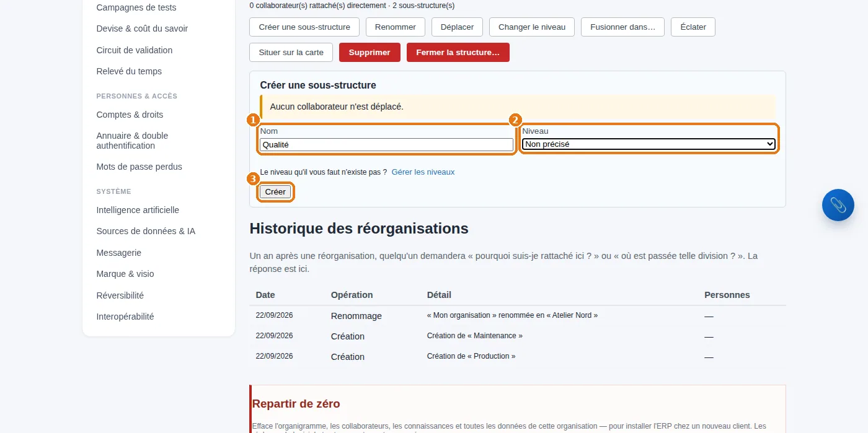Click the Créer une sous-structure button
Viewport: 868px width, 433px height.
pos(304,27)
